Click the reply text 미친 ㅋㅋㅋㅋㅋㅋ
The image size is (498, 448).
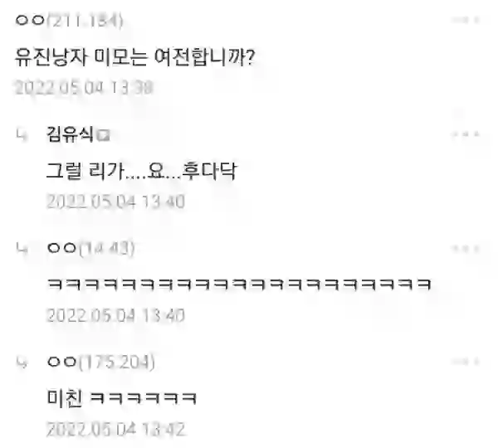122,398
